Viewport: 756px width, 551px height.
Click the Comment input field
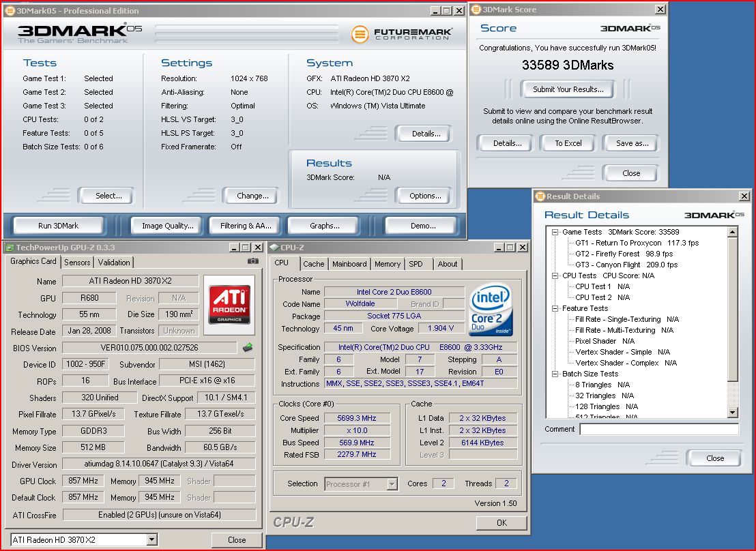[659, 429]
